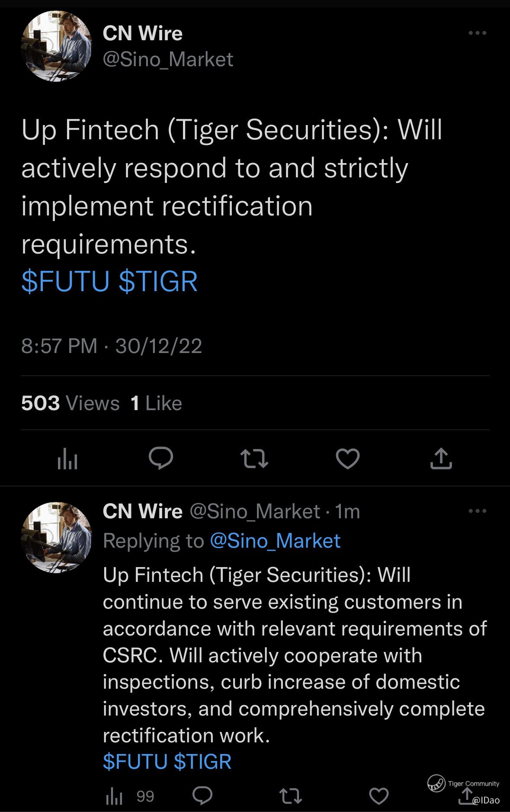The width and height of the screenshot is (510, 812).
Task: Click the reply bubble icon under the main tweet
Action: [161, 458]
